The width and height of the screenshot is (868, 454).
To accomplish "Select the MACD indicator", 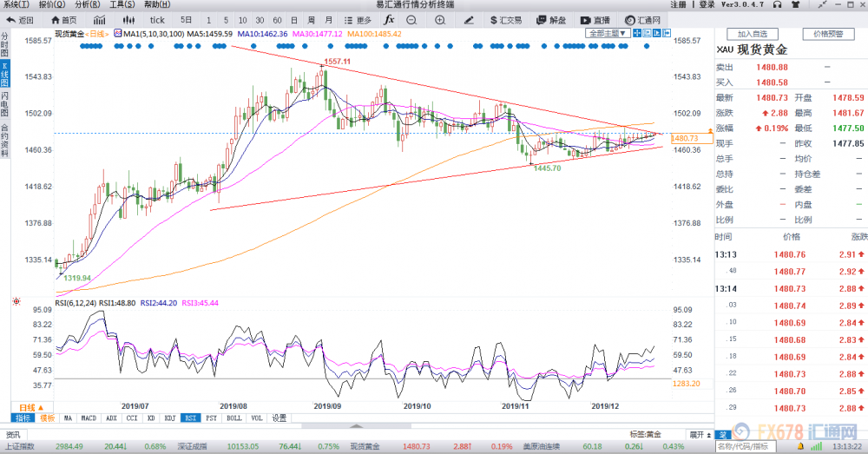I will tap(89, 418).
